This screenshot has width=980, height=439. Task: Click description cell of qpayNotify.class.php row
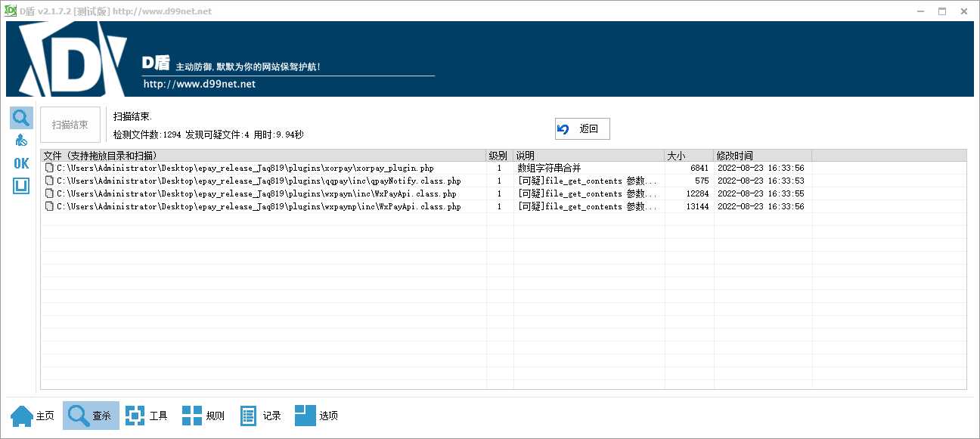(588, 181)
